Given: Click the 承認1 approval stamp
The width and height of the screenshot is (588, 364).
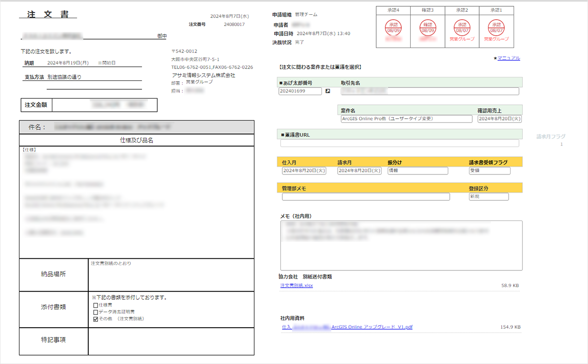Looking at the screenshot, I should (496, 27).
